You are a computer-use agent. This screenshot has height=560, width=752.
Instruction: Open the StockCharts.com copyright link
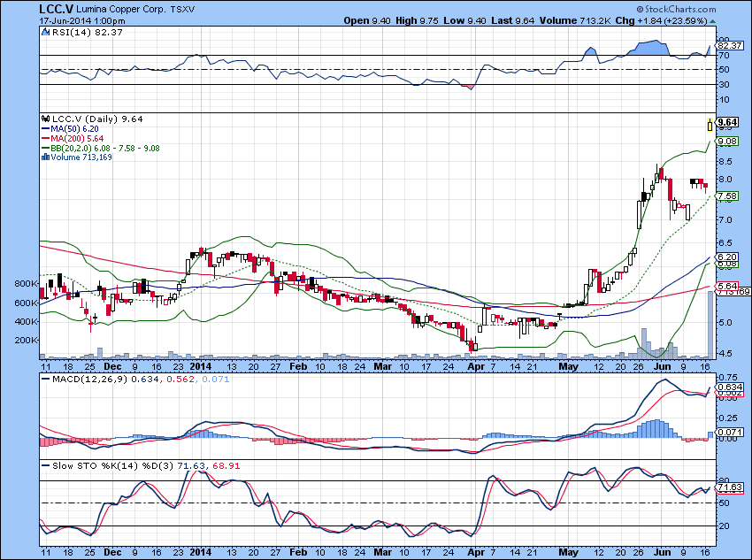pos(676,9)
